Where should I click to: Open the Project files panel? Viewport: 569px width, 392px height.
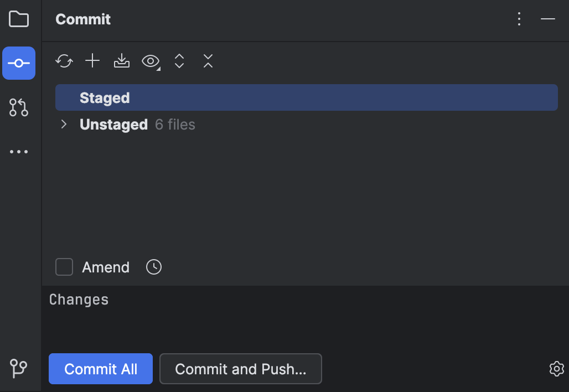point(19,19)
